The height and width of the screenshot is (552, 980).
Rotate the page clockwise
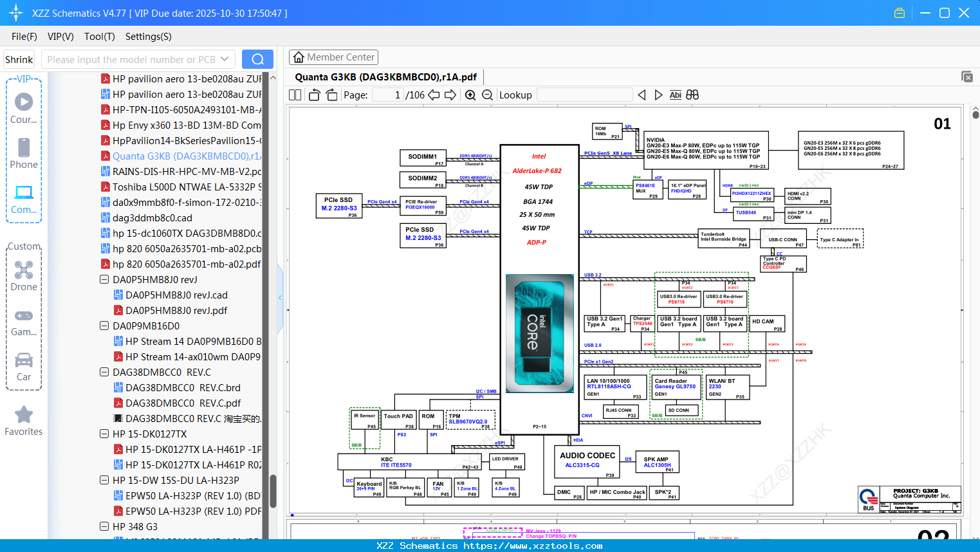[x=331, y=95]
